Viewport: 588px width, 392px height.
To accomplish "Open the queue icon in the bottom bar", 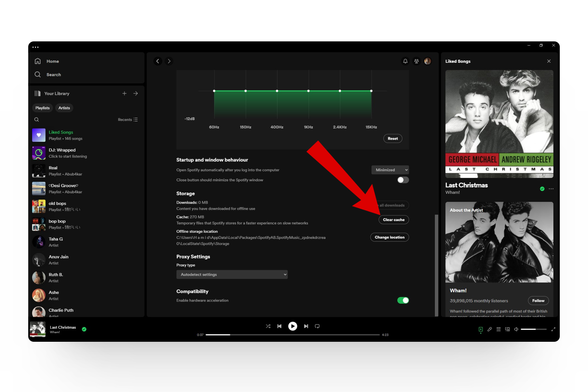I will [499, 329].
